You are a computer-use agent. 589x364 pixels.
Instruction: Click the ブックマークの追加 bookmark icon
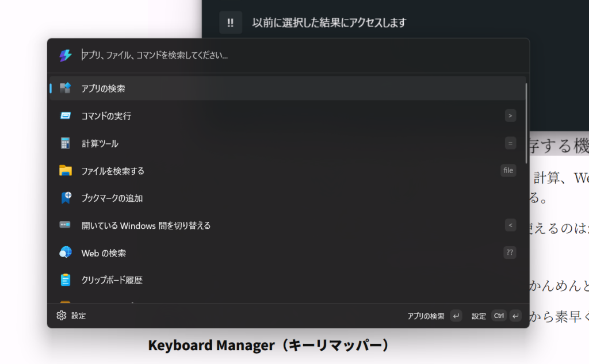click(x=65, y=198)
